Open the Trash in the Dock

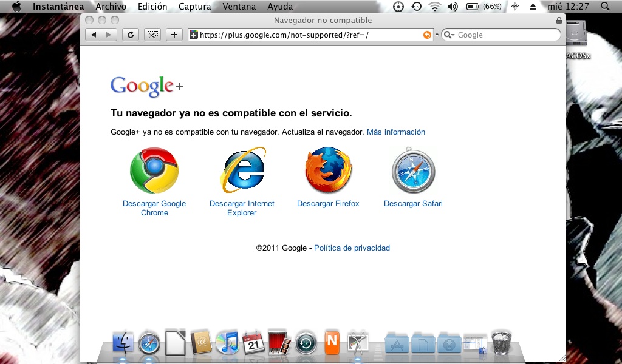click(502, 343)
